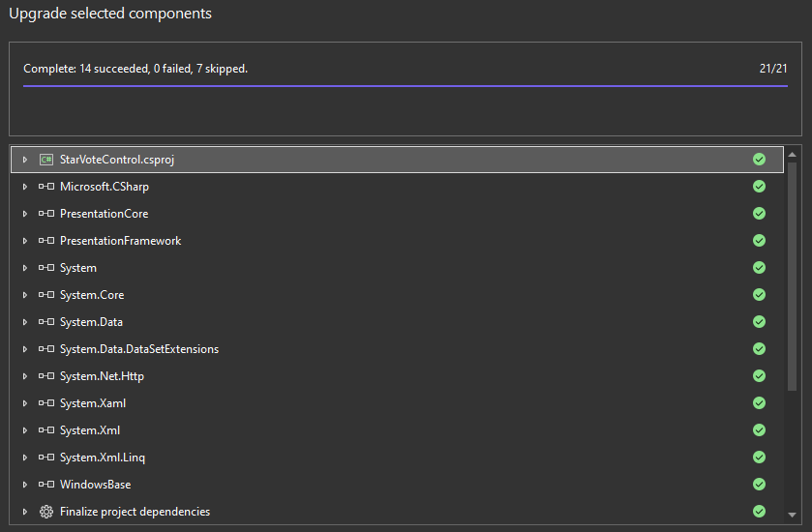Select the System.Data reference item
Viewport: 812px width, 532px height.
pos(91,322)
